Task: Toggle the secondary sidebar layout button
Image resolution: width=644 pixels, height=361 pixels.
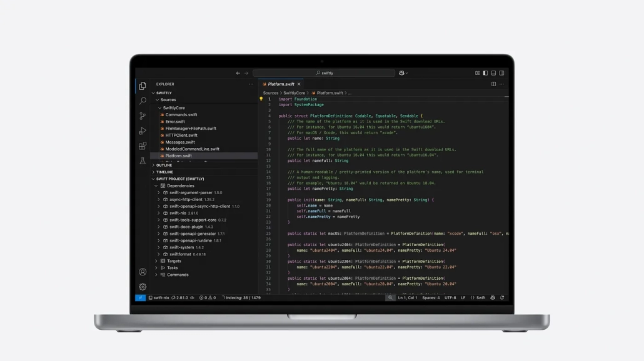Action: tap(501, 73)
